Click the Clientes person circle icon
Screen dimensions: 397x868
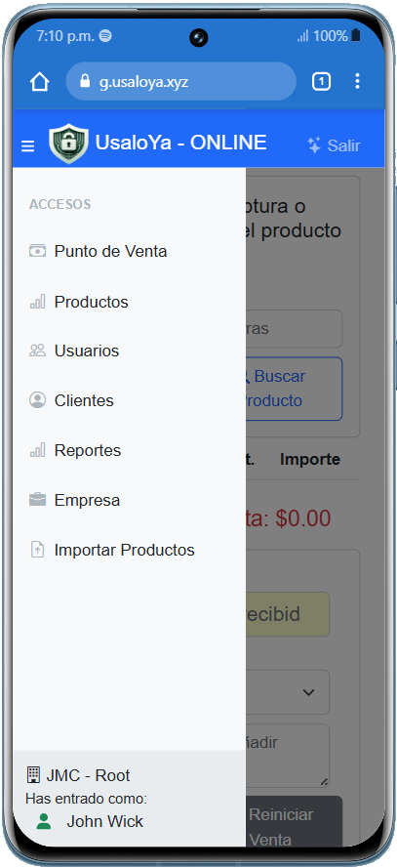pos(38,400)
